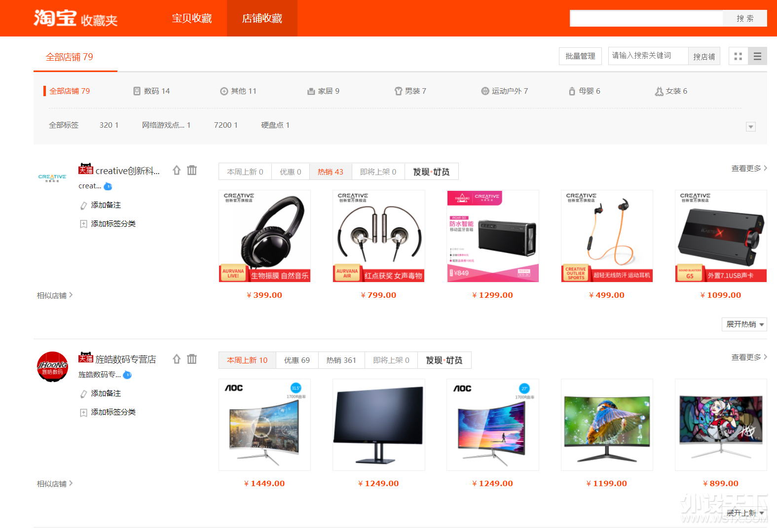
Task: Show similar stores for 旌皓数码专营店
Action: pyautogui.click(x=55, y=484)
